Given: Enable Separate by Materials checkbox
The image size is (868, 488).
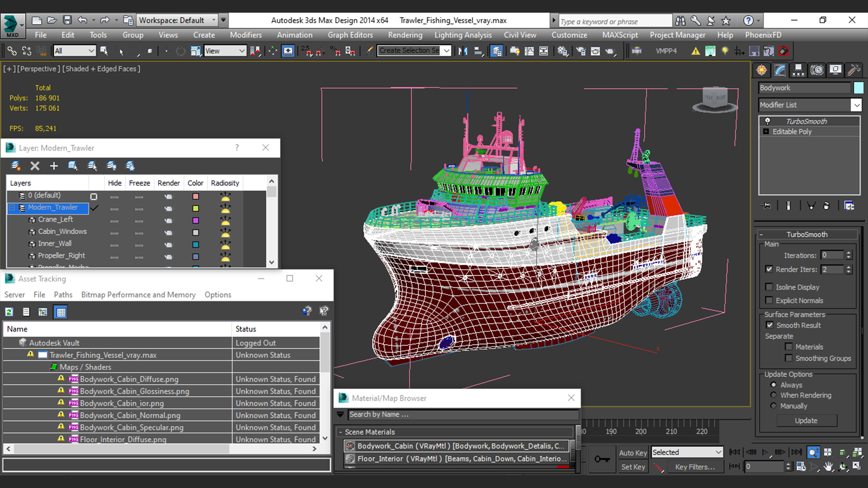Looking at the screenshot, I should [x=789, y=347].
